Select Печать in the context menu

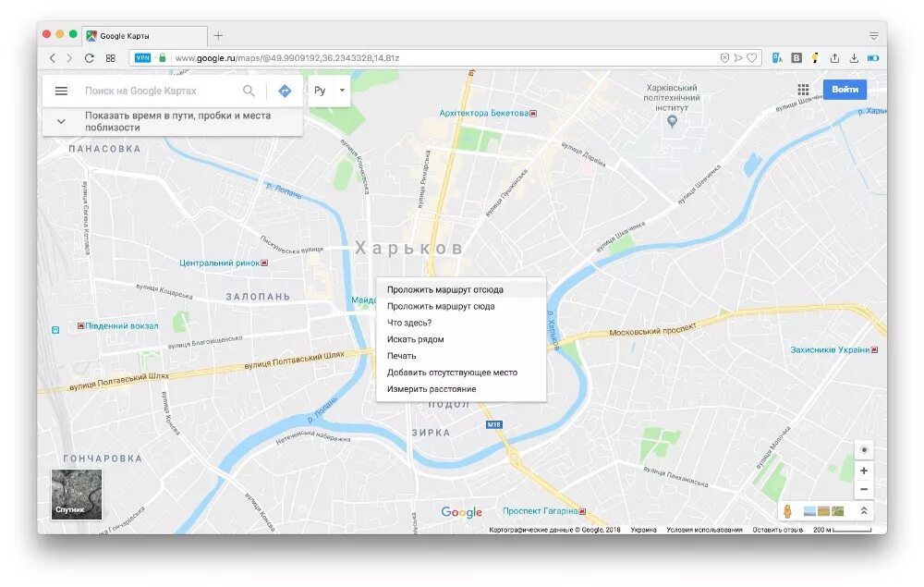(461, 355)
